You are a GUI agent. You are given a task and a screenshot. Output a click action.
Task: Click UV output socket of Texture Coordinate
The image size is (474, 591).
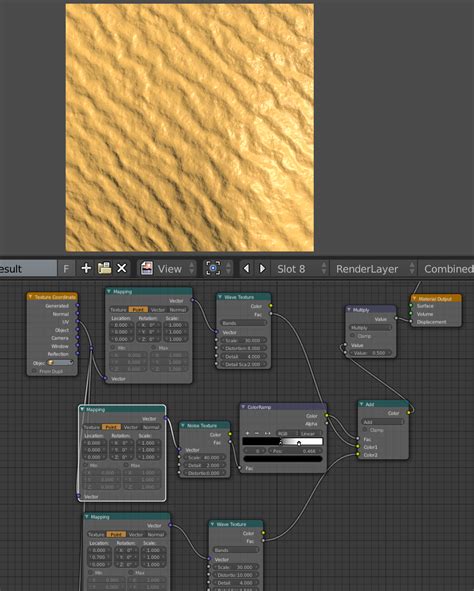click(78, 322)
